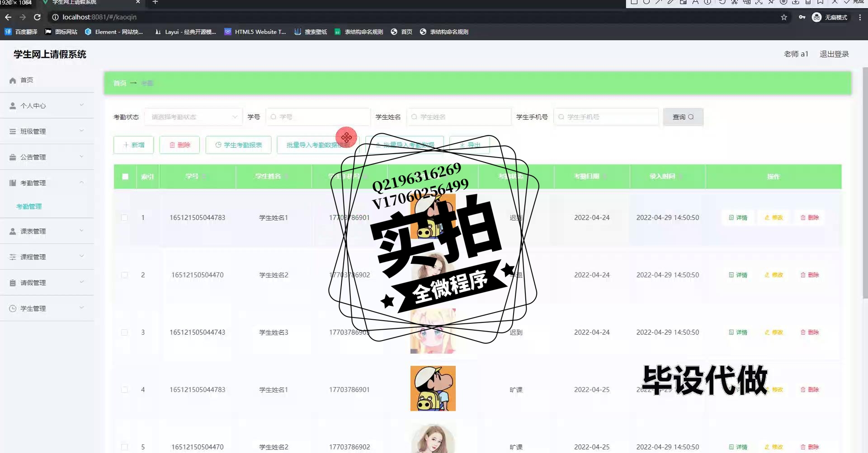This screenshot has width=868, height=453.
Task: Expand 班级管理 sidebar menu
Action: pyautogui.click(x=47, y=131)
